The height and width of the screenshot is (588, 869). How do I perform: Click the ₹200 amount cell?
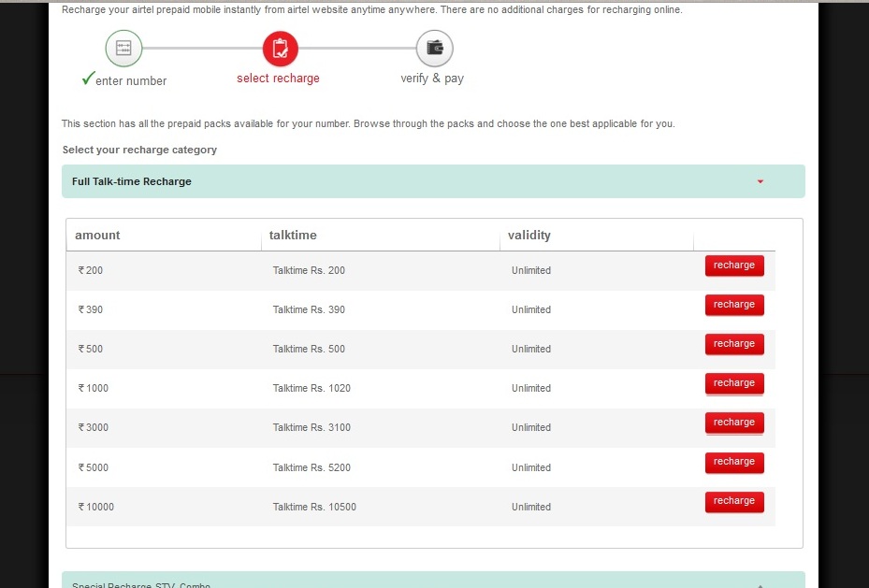(91, 270)
